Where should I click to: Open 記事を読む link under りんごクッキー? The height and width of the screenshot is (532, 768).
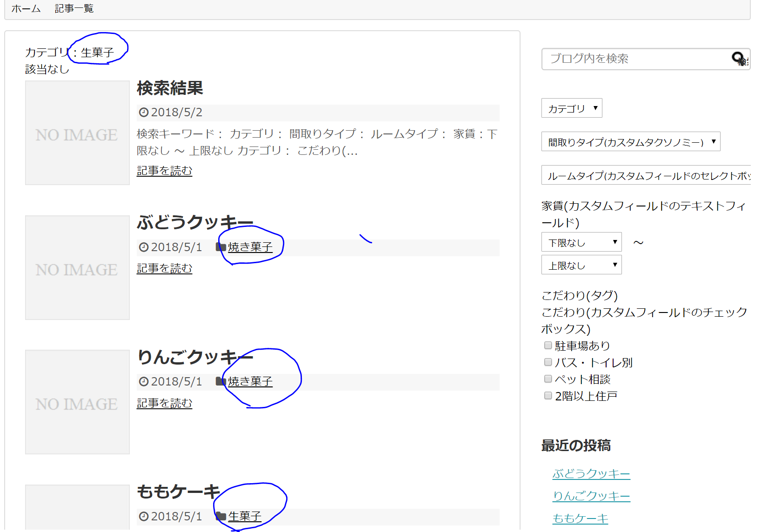(164, 403)
